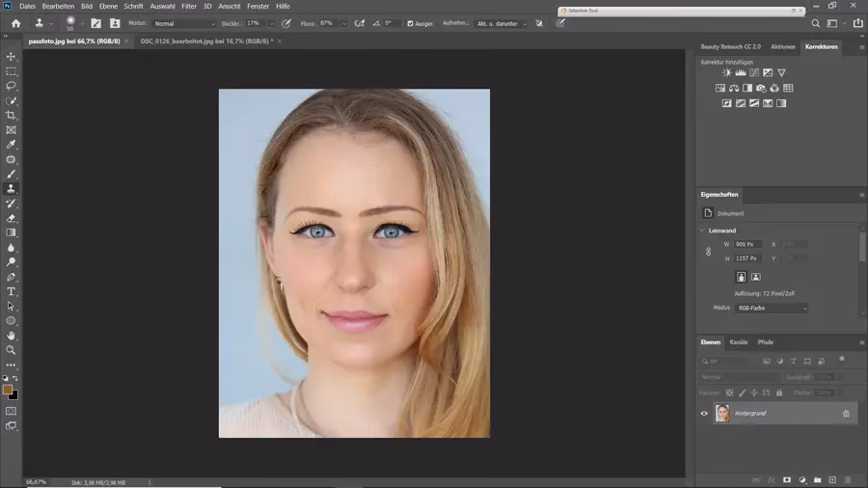Open the RGB-Farbe mode dropdown
This screenshot has height=488, width=868.
[772, 308]
